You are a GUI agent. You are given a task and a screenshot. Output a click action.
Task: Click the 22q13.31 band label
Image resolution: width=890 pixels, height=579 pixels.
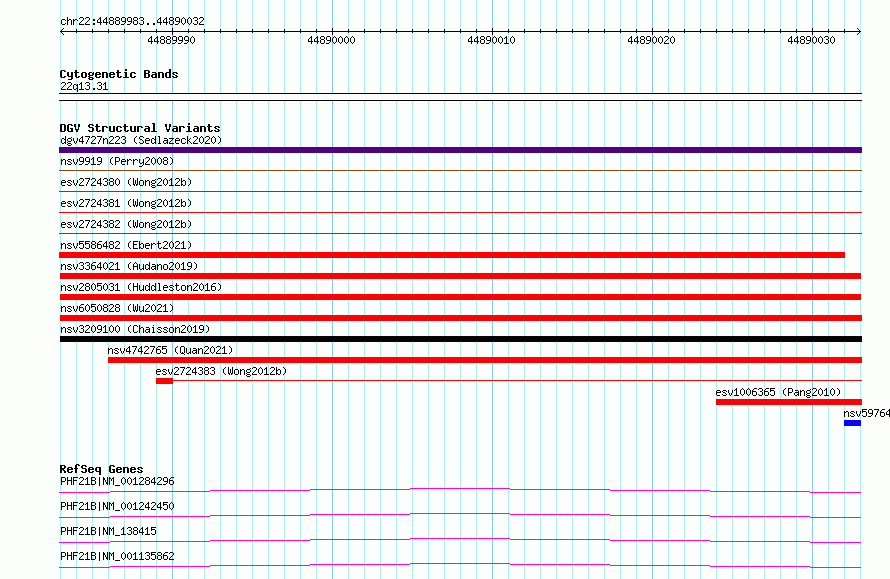84,86
